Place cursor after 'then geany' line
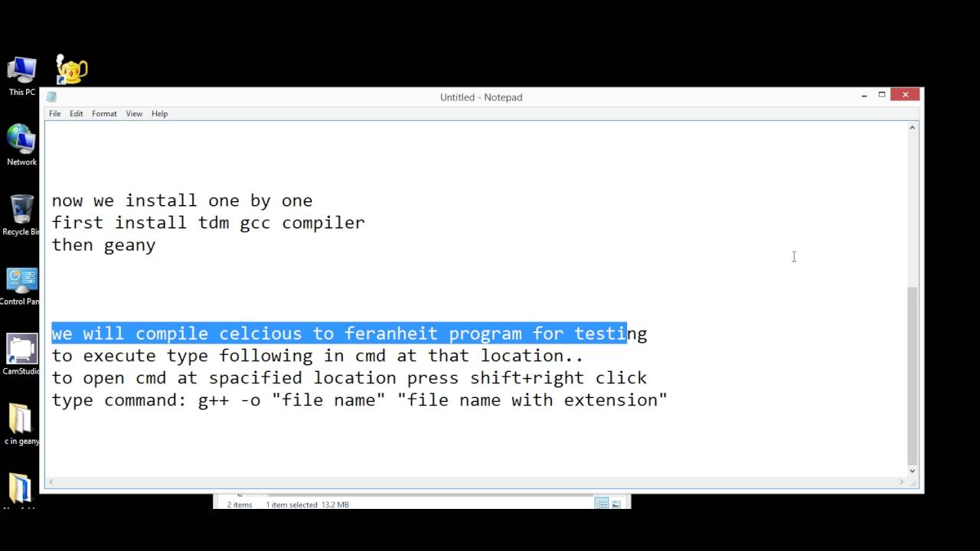This screenshot has width=980, height=551. tap(157, 245)
